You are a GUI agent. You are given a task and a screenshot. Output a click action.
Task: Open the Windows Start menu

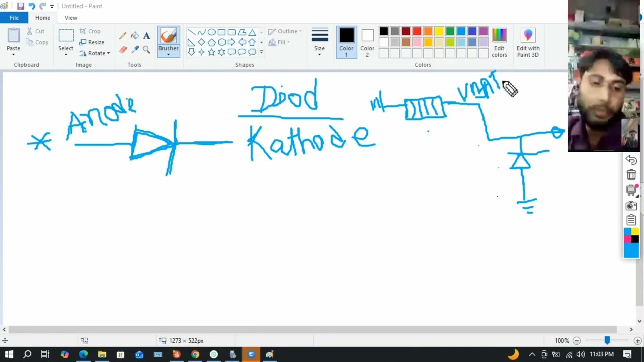(x=9, y=354)
